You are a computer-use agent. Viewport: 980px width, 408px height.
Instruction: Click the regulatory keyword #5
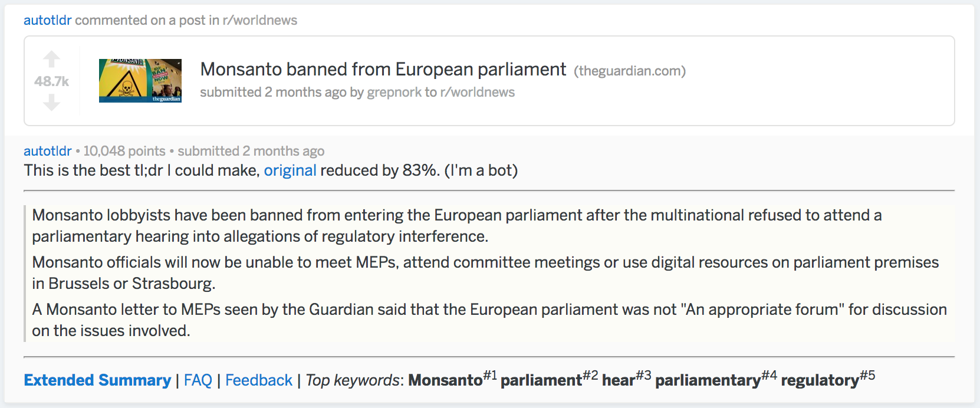(820, 380)
